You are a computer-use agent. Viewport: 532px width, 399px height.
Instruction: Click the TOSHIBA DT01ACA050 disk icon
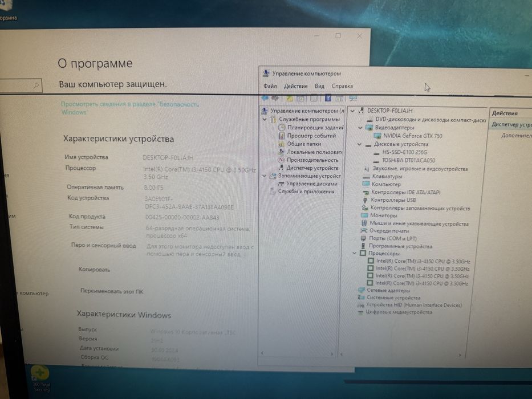coord(376,161)
